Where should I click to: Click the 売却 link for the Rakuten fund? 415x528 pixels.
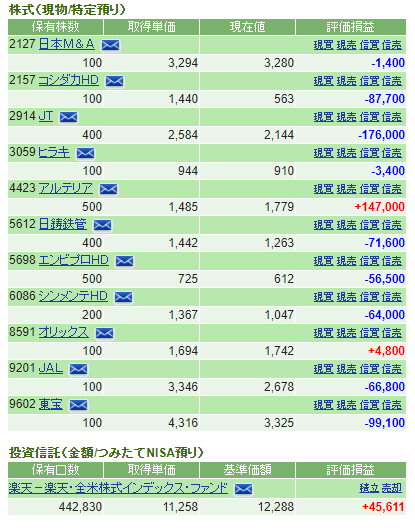tap(392, 488)
